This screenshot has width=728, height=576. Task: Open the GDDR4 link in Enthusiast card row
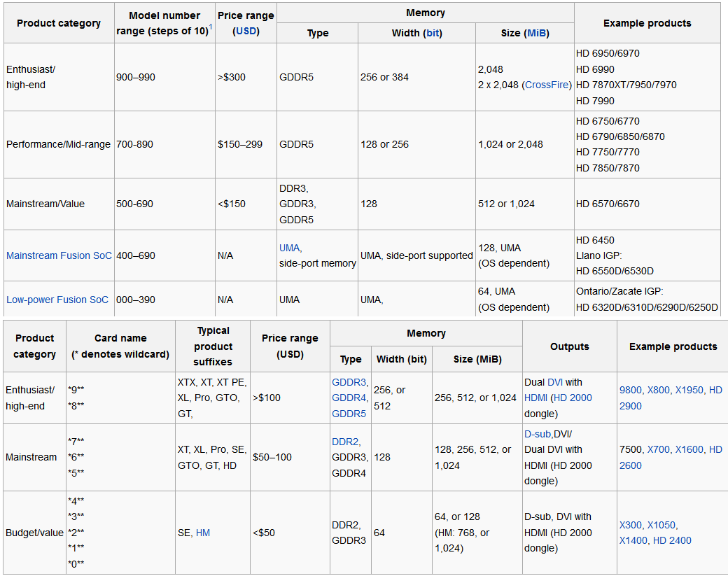point(349,398)
